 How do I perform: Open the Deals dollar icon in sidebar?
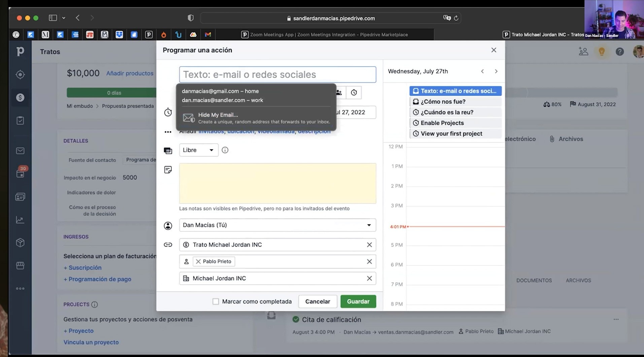point(20,98)
